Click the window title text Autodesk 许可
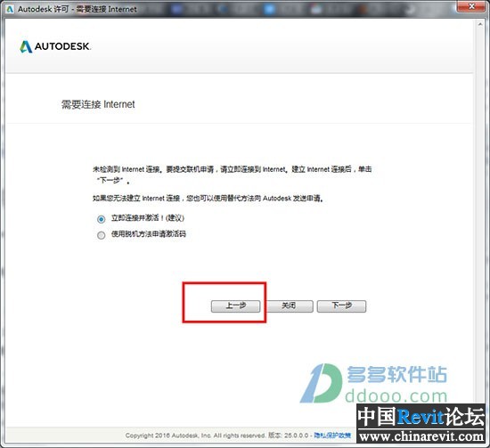The height and width of the screenshot is (448, 490). click(43, 9)
